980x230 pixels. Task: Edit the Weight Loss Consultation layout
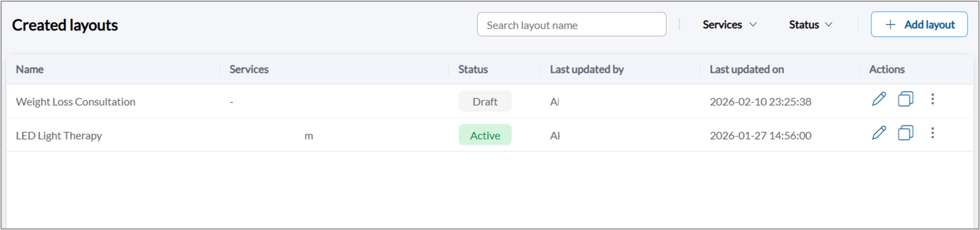pos(879,99)
